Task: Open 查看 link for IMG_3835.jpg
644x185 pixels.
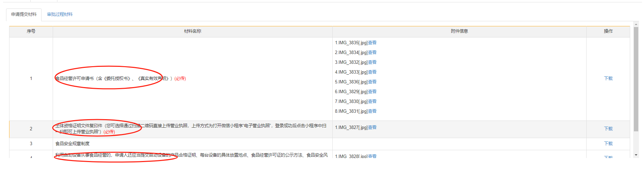Action: point(372,43)
